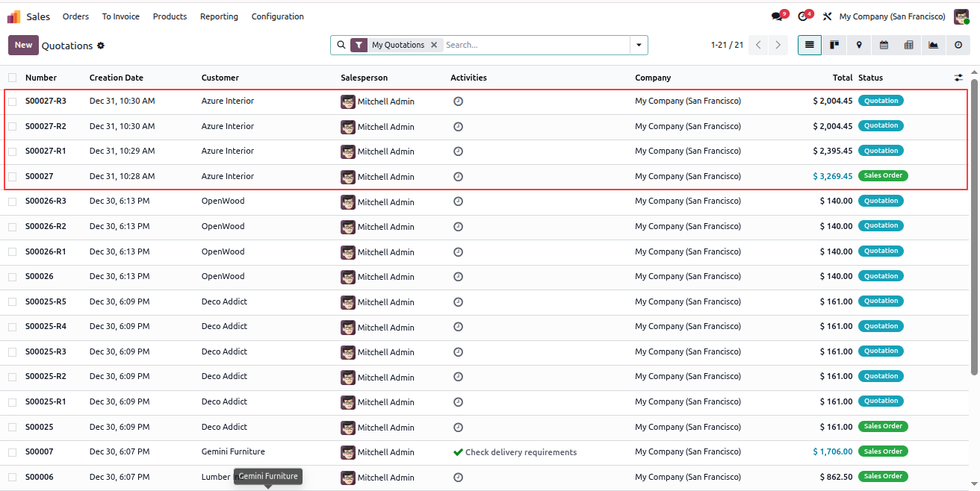Image resolution: width=980 pixels, height=491 pixels.
Task: Focus the Search input field
Action: (x=536, y=45)
